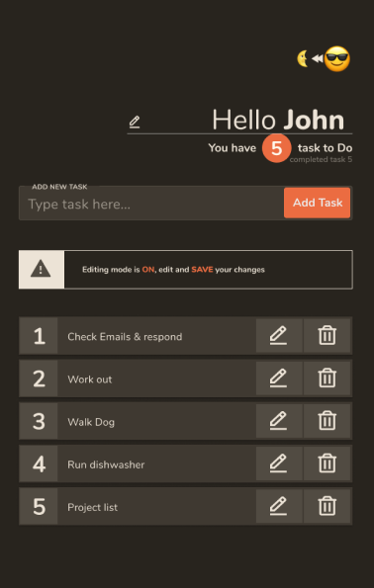Viewport: 374px width, 588px height.
Task: Select the Run dishwasher task text
Action: point(106,465)
